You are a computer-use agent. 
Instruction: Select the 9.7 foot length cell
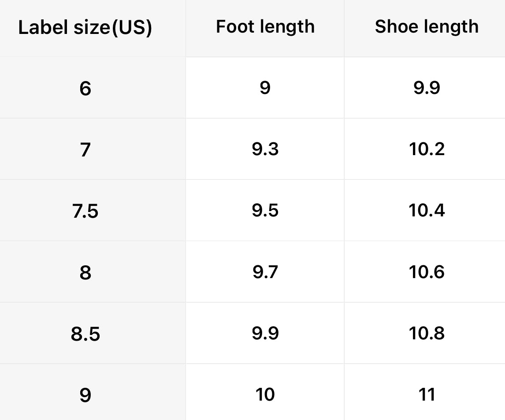click(x=265, y=271)
